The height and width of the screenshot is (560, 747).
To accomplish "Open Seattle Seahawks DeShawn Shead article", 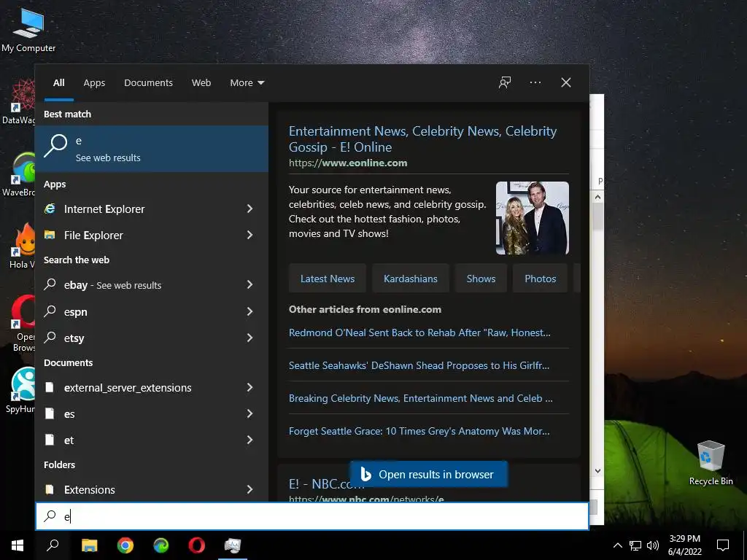I will (x=419, y=365).
